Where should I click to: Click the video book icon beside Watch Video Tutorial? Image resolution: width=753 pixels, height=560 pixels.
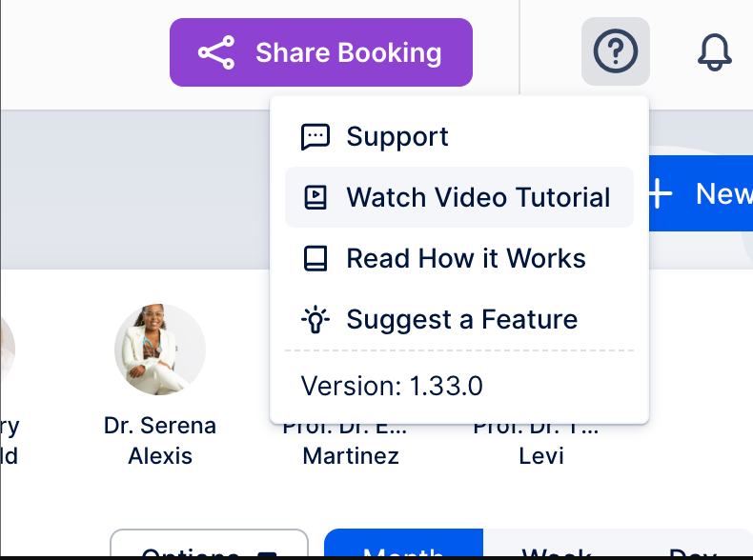point(315,198)
